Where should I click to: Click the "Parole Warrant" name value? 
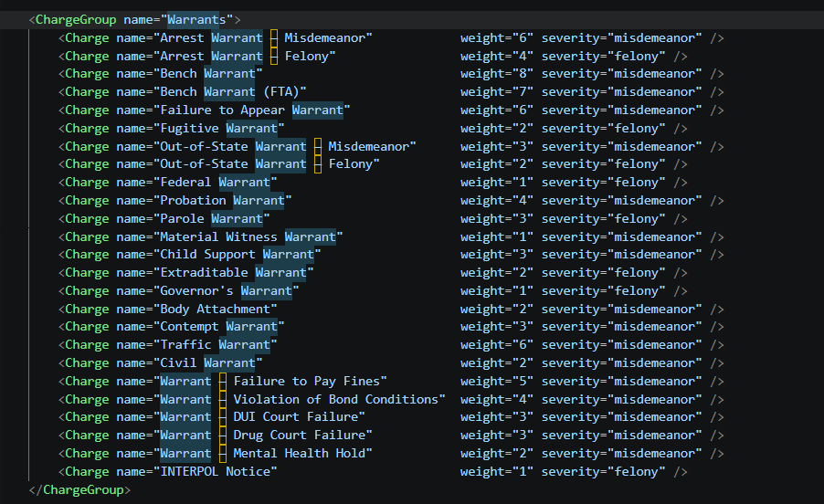[211, 219]
